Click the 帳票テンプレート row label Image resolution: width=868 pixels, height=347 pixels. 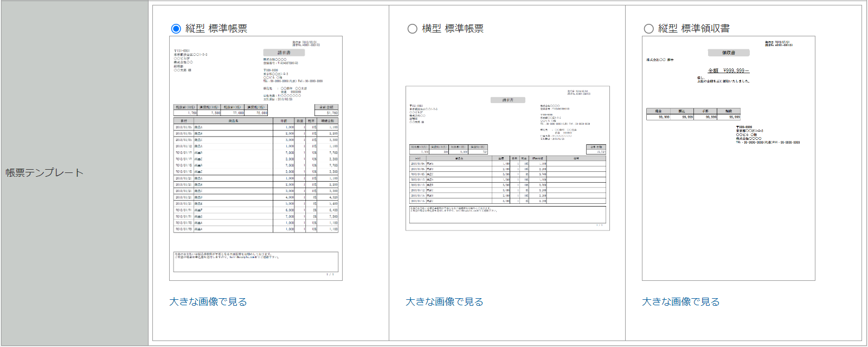coord(44,173)
